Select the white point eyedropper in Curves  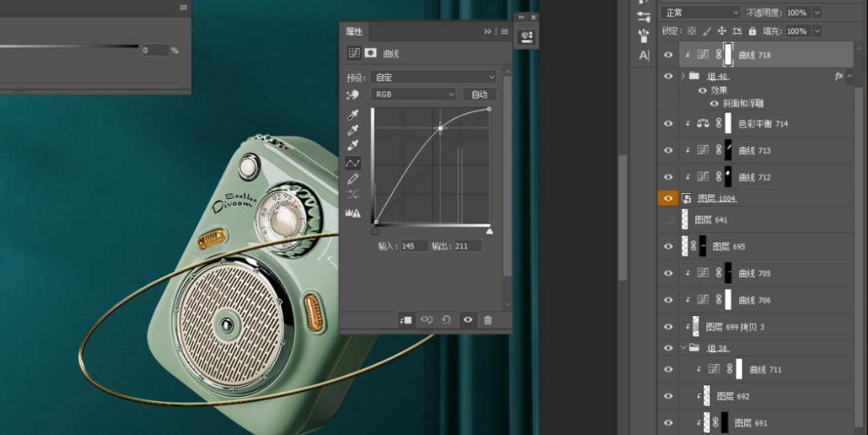click(353, 146)
